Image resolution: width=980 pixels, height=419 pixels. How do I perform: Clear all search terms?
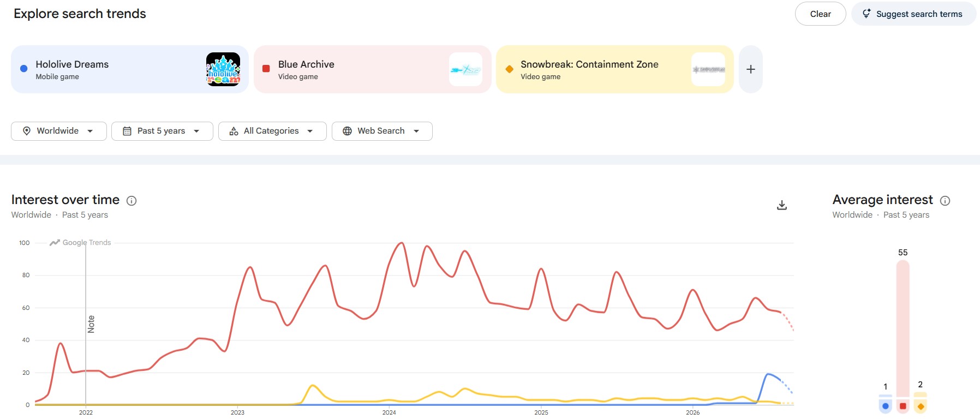tap(820, 14)
